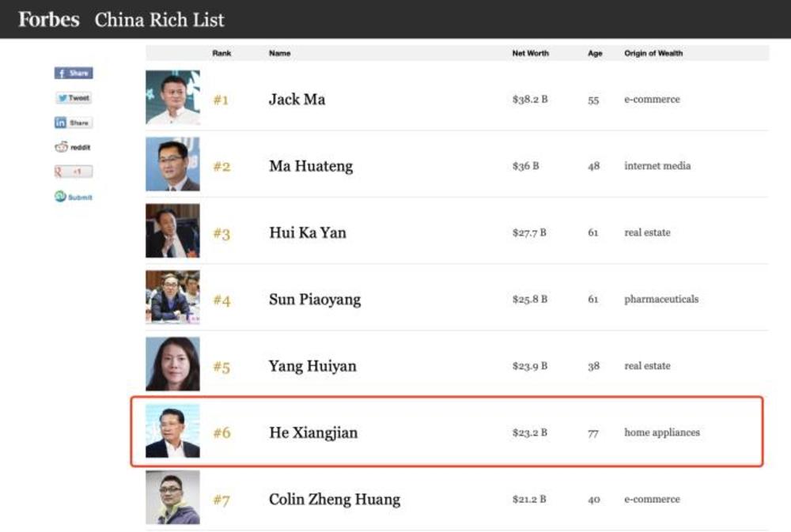Open the Forbes logo homepage link

49,20
